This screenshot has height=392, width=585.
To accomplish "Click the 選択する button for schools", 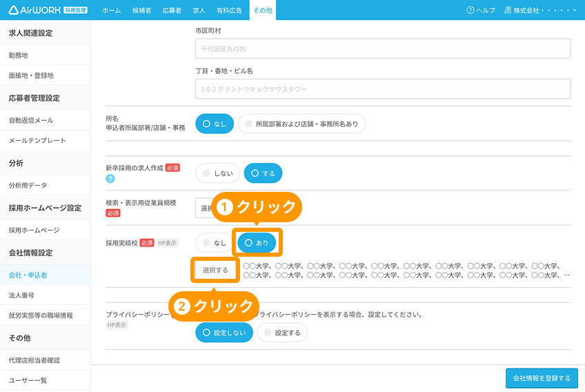I will tap(215, 270).
